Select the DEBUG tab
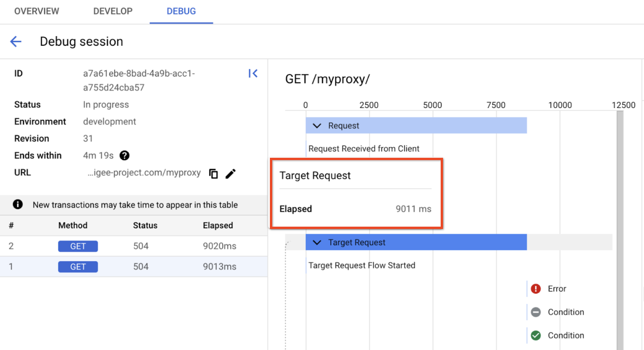This screenshot has width=644, height=350. coord(181,11)
